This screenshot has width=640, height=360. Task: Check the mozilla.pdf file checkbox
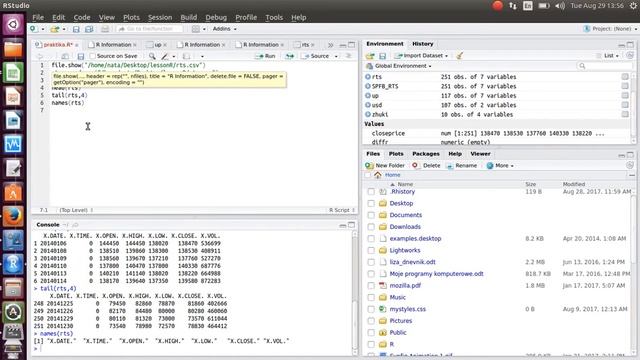[x=371, y=286]
